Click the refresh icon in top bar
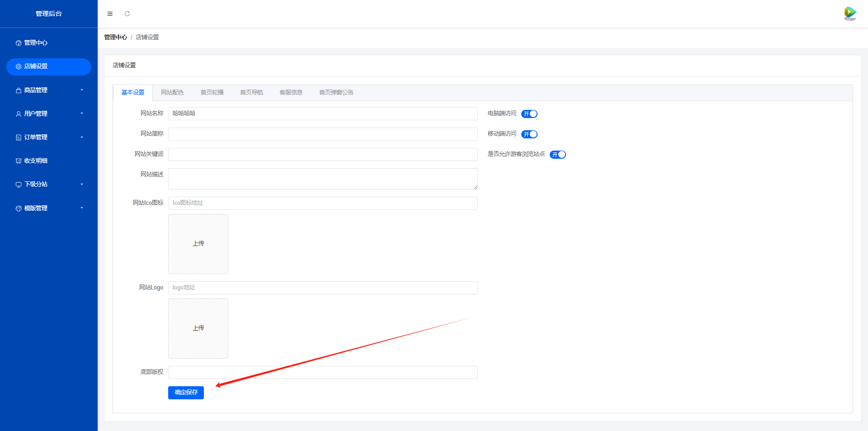Viewport: 868px width, 431px height. (127, 14)
